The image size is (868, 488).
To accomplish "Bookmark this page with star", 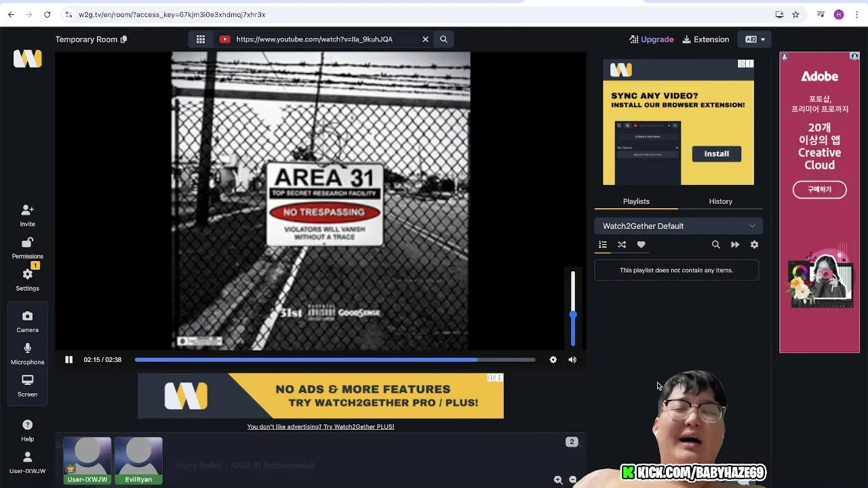I will [x=795, y=14].
